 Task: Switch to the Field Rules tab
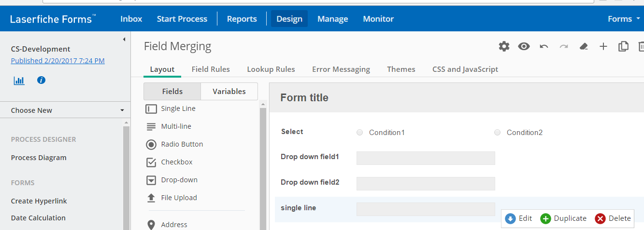pos(211,69)
